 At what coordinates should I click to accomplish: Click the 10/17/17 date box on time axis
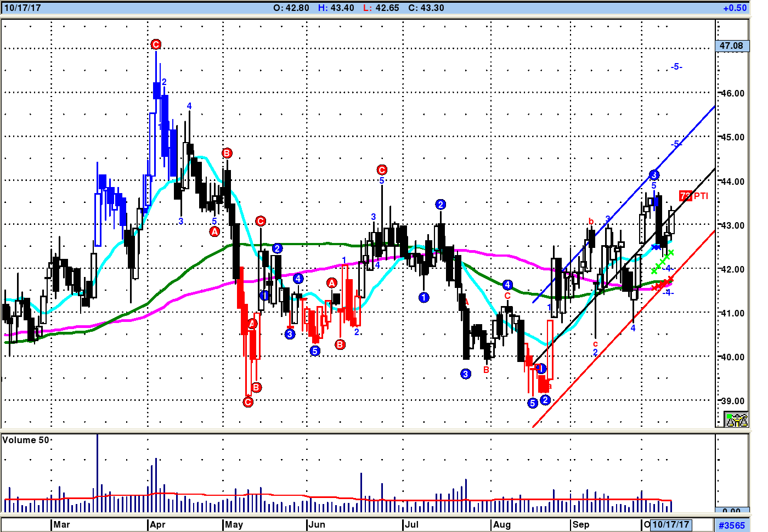pyautogui.click(x=671, y=524)
